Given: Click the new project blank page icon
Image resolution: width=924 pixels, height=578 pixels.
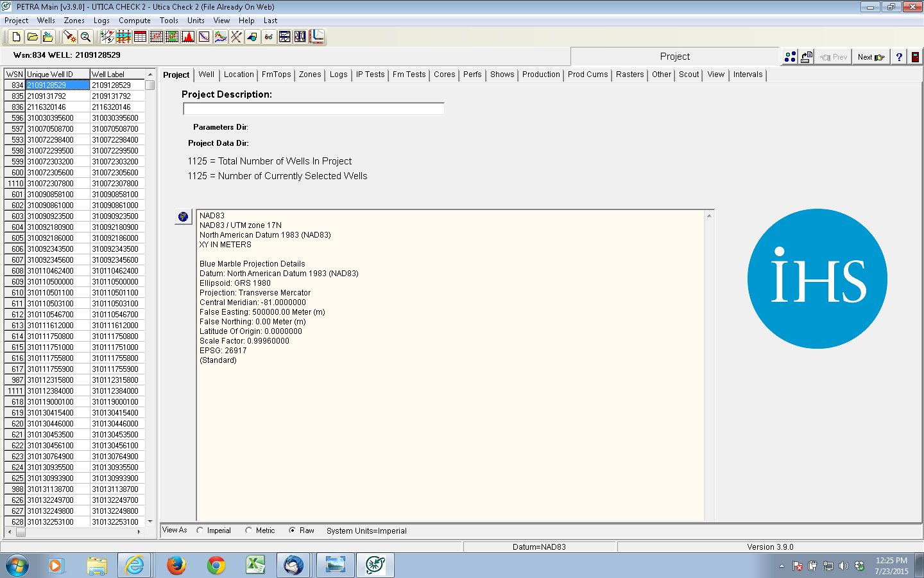Looking at the screenshot, I should tap(16, 37).
